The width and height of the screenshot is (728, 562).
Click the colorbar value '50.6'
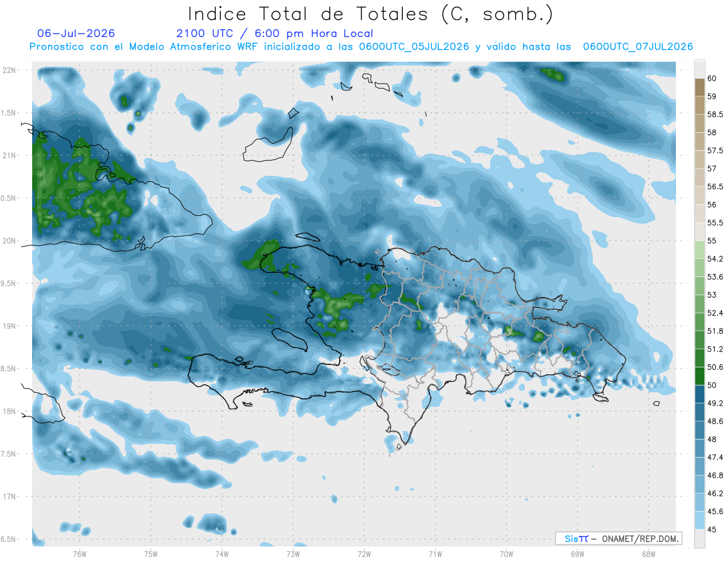click(715, 367)
